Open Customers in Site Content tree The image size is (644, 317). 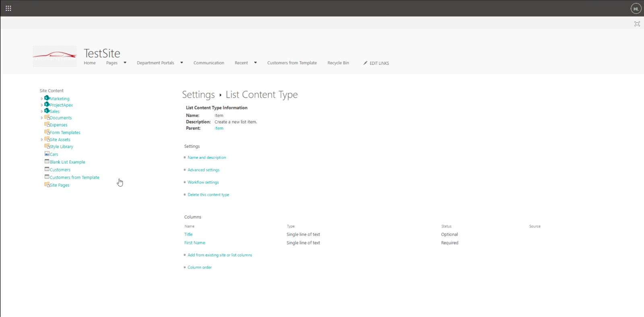tap(60, 169)
